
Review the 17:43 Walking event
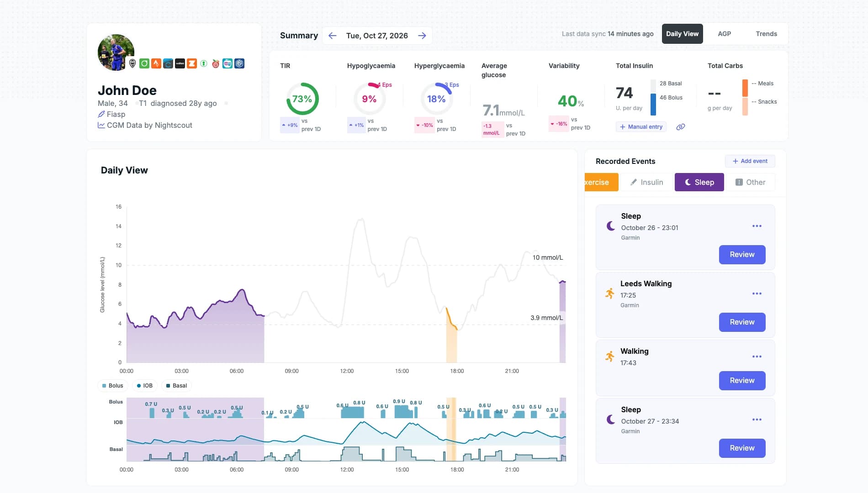pyautogui.click(x=742, y=381)
